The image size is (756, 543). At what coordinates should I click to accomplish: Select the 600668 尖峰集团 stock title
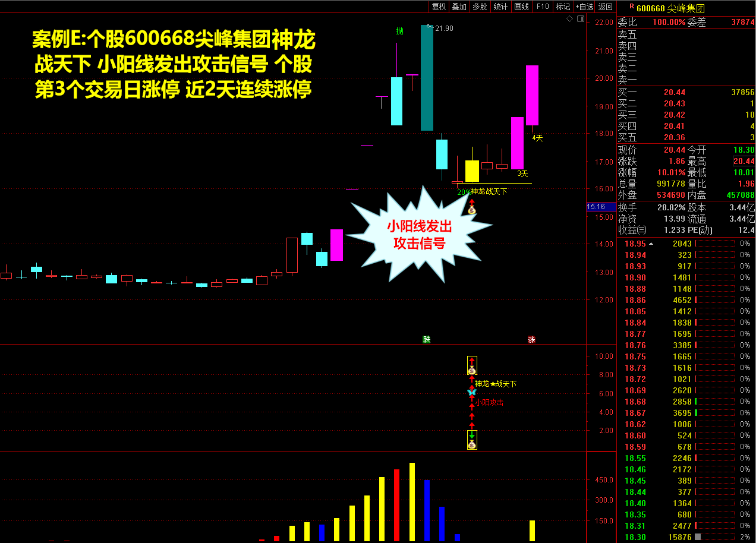click(x=670, y=8)
